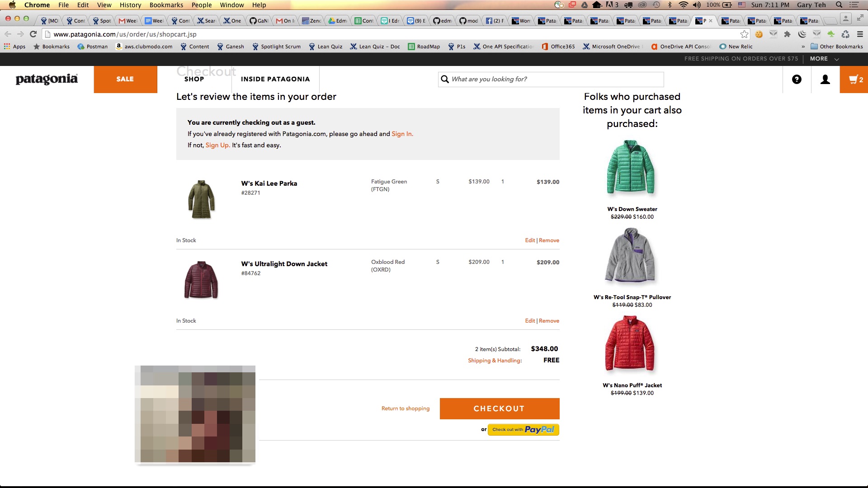Viewport: 868px width, 488px height.
Task: Show hidden bookmarks with the chevron
Action: (803, 47)
